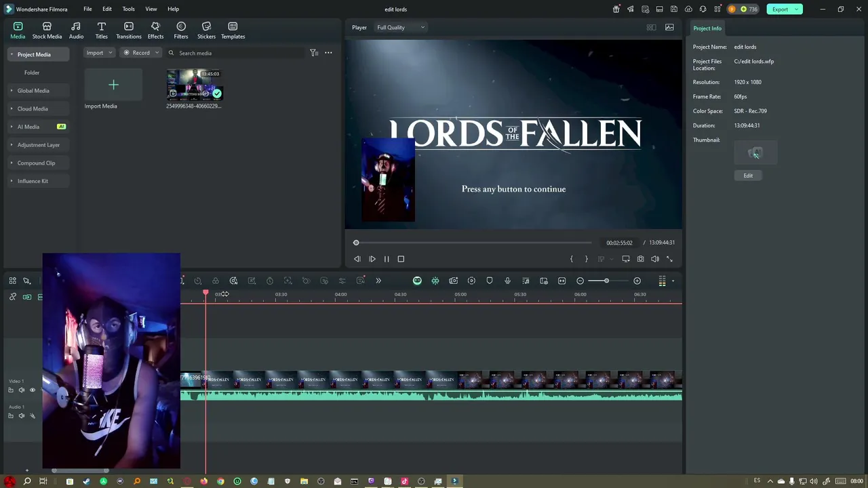The height and width of the screenshot is (488, 868).
Task: Enter fullscreen preview
Action: (x=670, y=259)
